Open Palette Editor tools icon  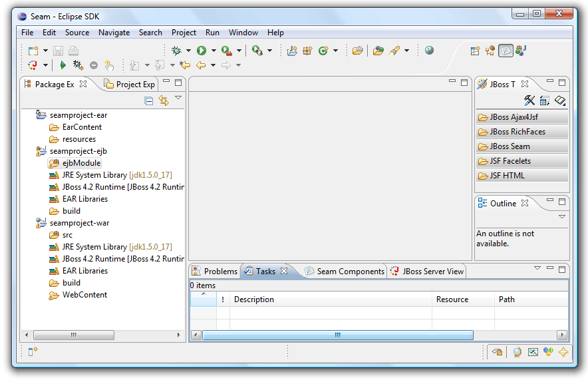coord(529,100)
